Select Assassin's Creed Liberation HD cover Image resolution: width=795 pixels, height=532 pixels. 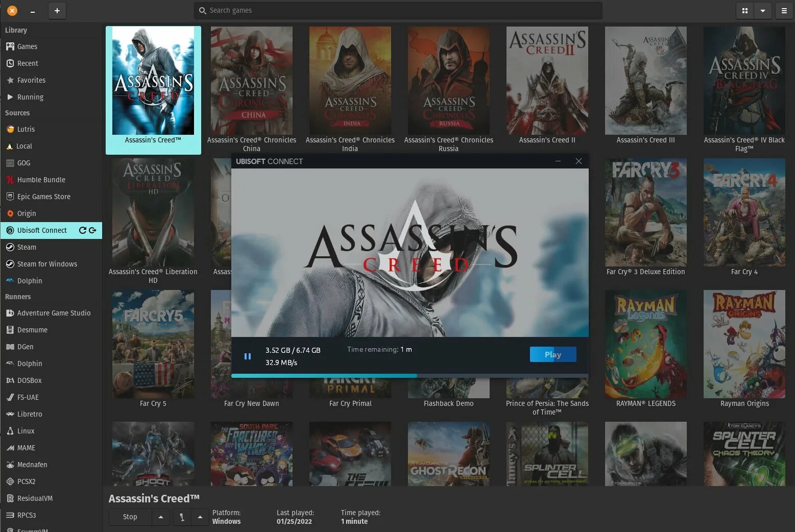(x=153, y=212)
